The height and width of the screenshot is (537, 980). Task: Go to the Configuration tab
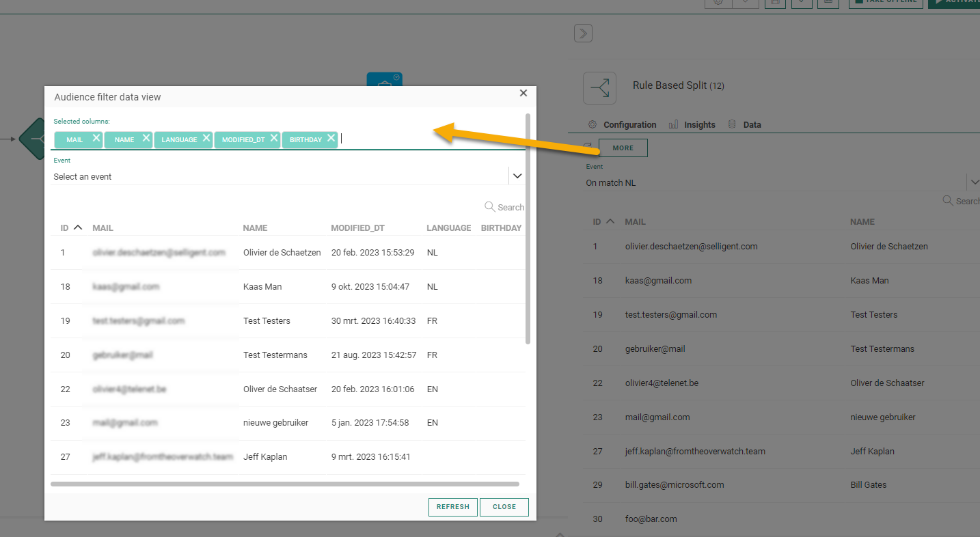point(622,125)
